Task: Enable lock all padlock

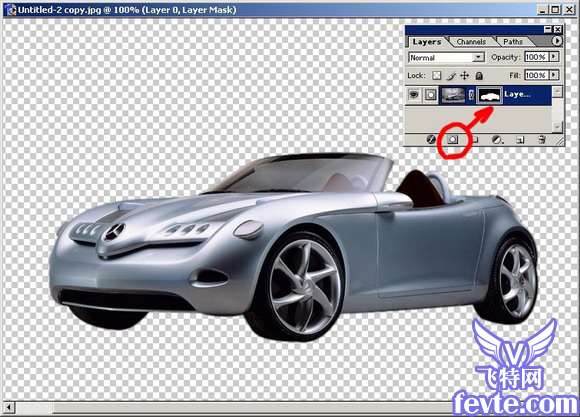Action: [479, 76]
